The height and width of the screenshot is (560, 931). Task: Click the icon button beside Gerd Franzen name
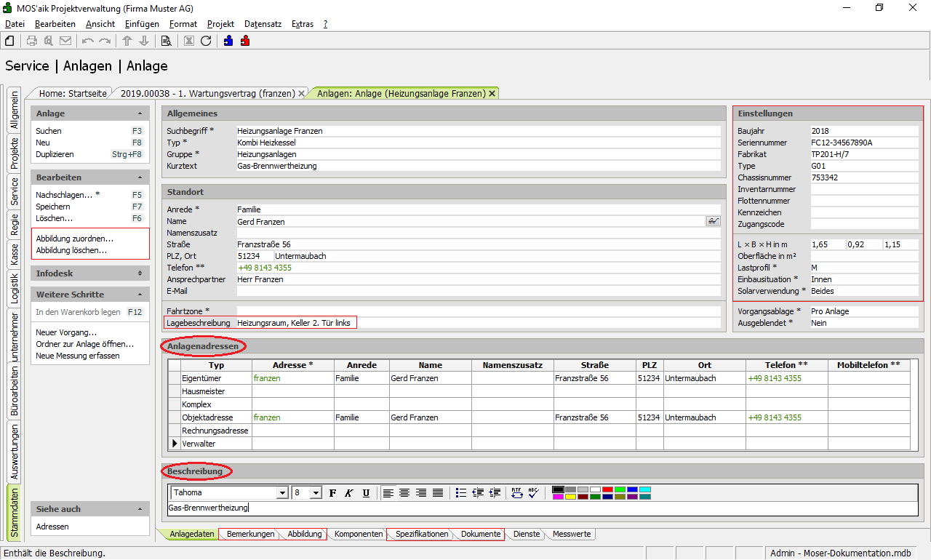pos(713,221)
